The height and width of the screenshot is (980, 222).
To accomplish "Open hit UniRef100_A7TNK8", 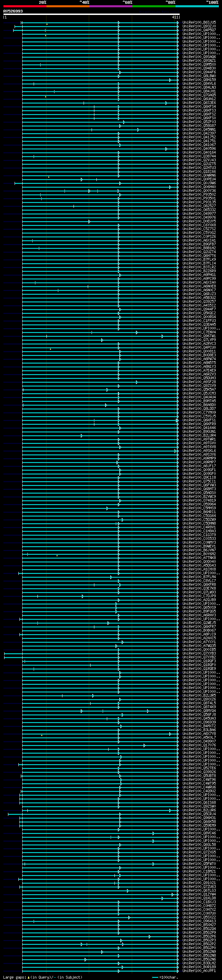I will [199, 558].
